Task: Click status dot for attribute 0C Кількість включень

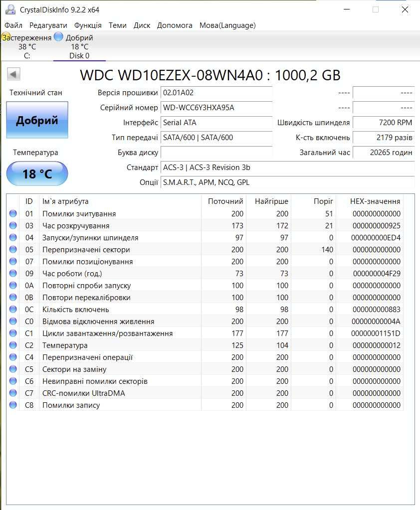Action: [x=13, y=309]
